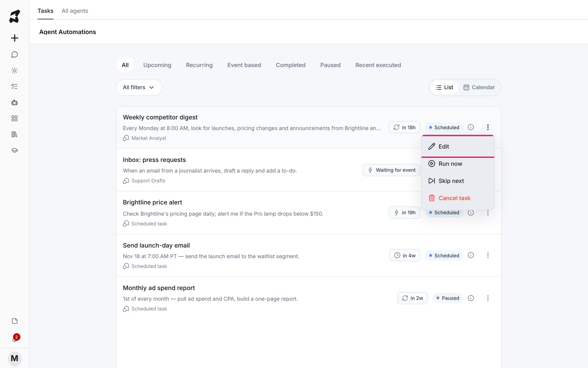
Task: Open the chat bubble icon in sidebar
Action: (14, 55)
